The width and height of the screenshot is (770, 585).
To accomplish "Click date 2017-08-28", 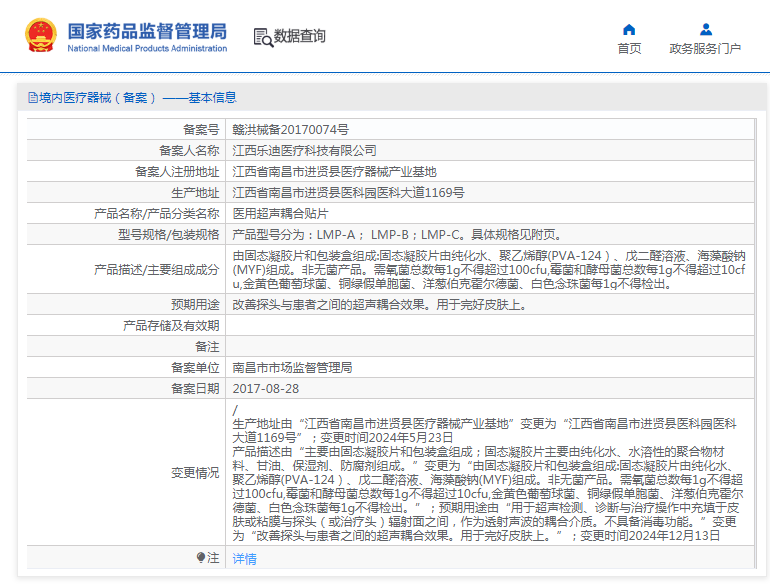I will pyautogui.click(x=266, y=389).
